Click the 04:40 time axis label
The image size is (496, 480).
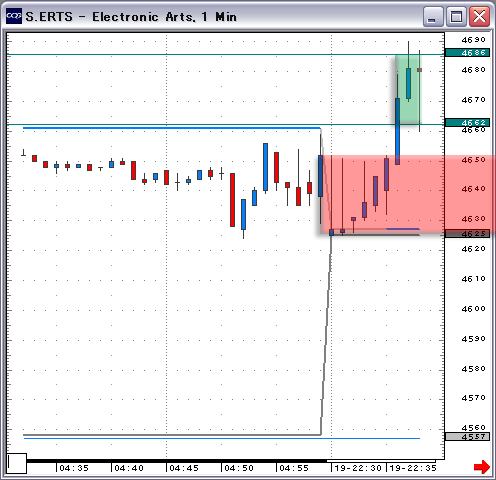[x=129, y=468]
